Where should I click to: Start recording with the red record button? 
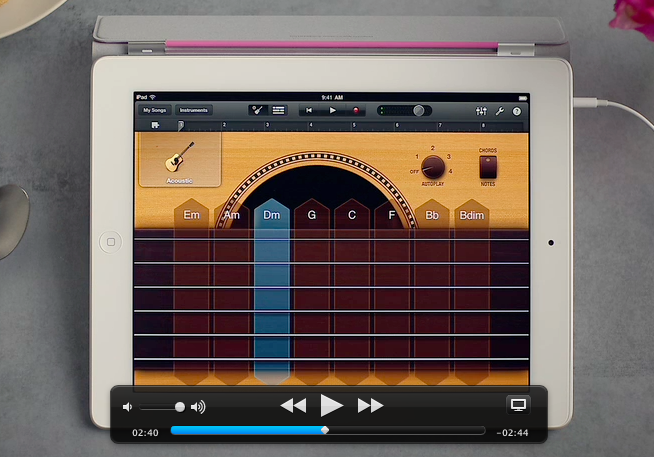[x=355, y=110]
